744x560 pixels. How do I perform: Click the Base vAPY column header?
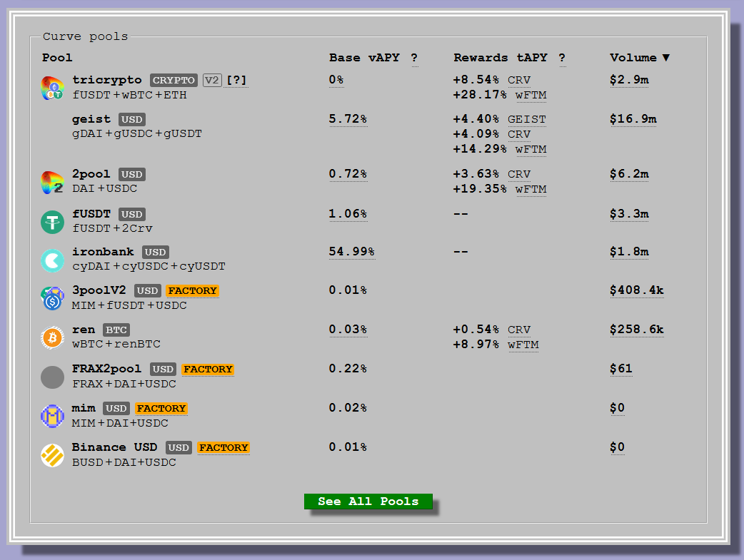[x=364, y=58]
